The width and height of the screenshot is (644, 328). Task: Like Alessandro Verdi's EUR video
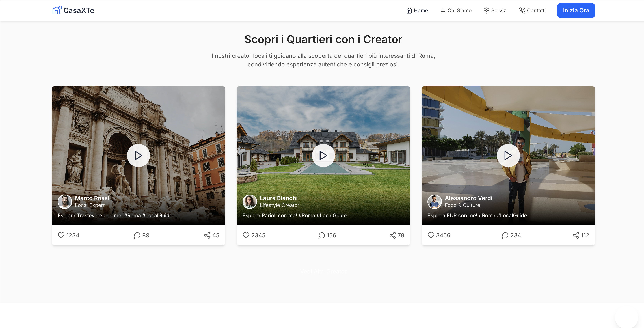[x=431, y=235]
